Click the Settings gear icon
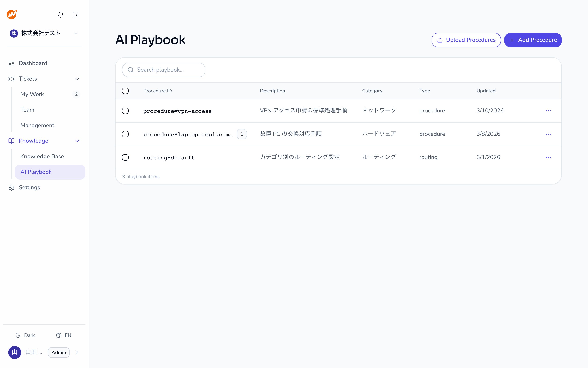Viewport: 588px width, 368px height. [11, 188]
